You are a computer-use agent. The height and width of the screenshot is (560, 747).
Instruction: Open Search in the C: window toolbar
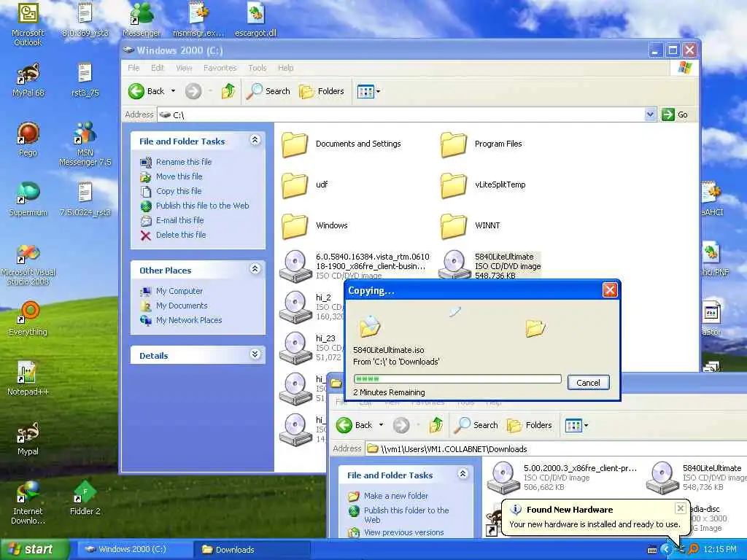[268, 91]
